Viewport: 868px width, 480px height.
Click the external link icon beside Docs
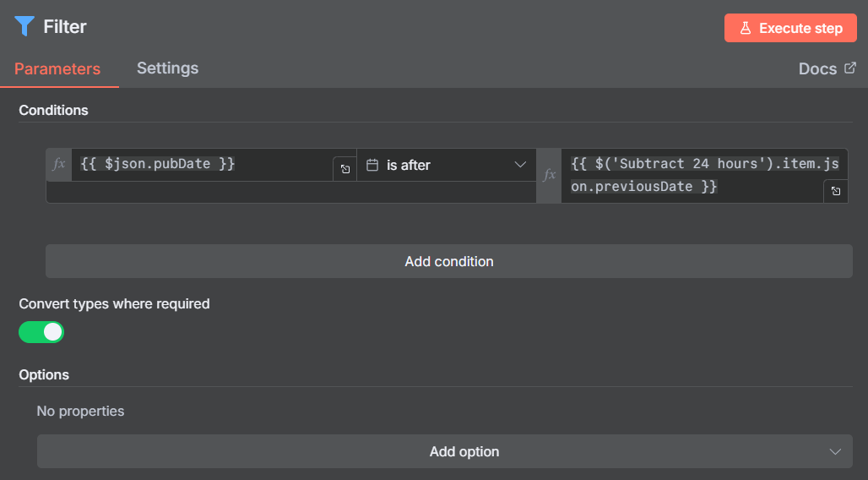tap(850, 68)
